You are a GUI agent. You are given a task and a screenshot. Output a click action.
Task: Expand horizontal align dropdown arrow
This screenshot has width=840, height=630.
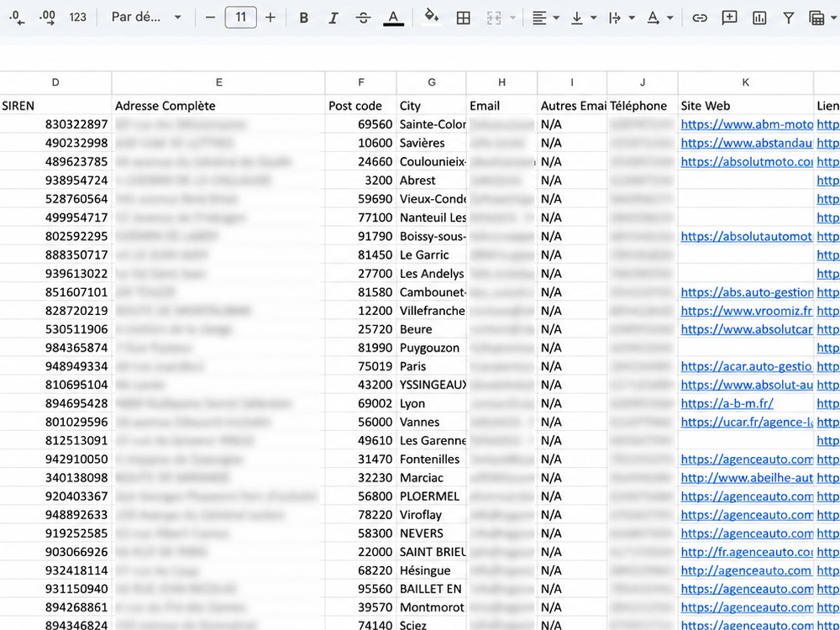click(556, 18)
